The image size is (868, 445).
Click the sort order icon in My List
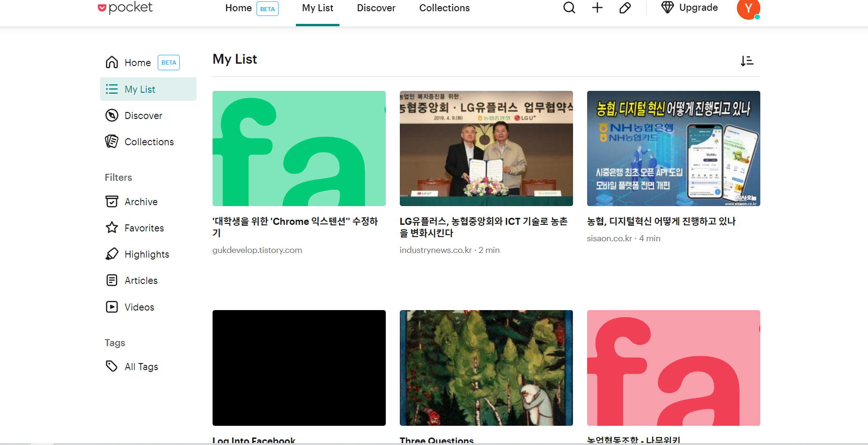[747, 61]
